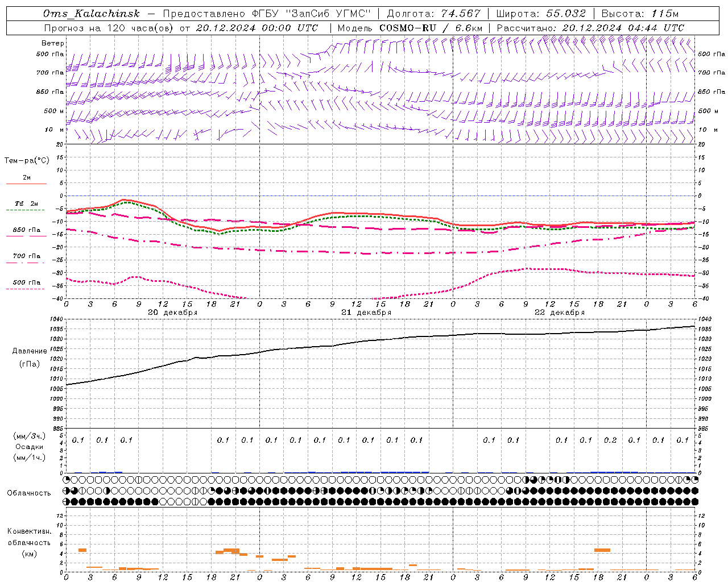Image resolution: width=728 pixels, height=582 pixels.
Task: Click the 'Td 2м' dew point legend entry
Action: coord(27,203)
